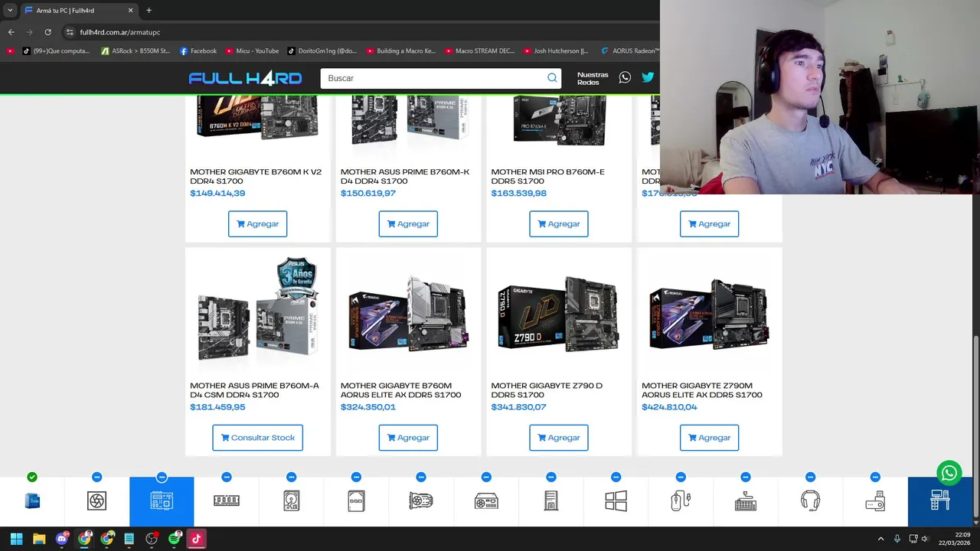Reload the page
This screenshot has height=551, width=980.
[47, 32]
